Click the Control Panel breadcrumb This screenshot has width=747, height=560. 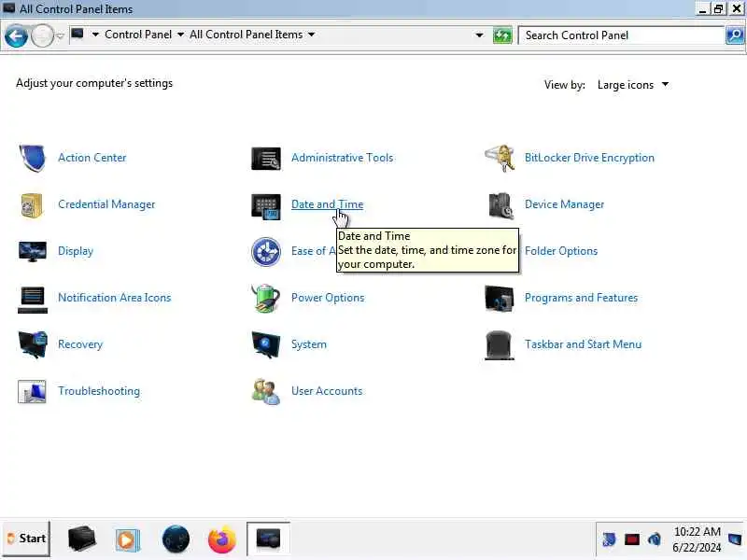pos(138,35)
